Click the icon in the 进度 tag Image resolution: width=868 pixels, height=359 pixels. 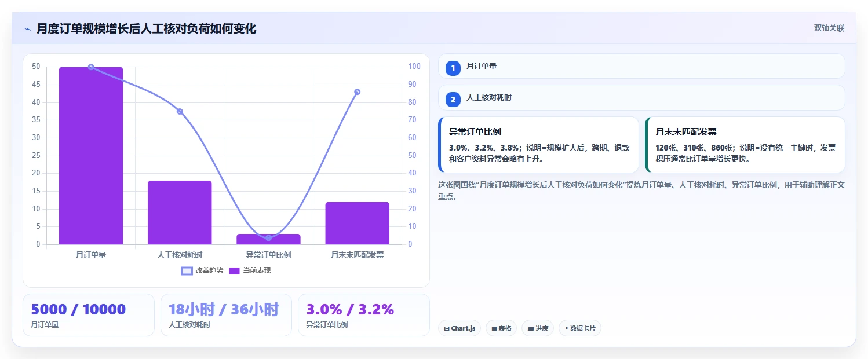[531, 328]
